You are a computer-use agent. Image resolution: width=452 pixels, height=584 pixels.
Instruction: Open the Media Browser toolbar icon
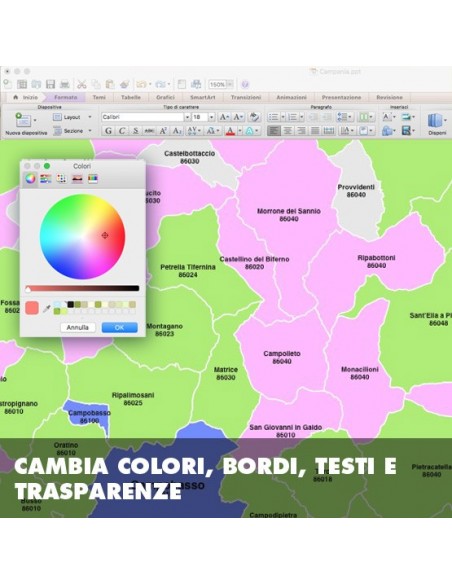click(x=196, y=85)
